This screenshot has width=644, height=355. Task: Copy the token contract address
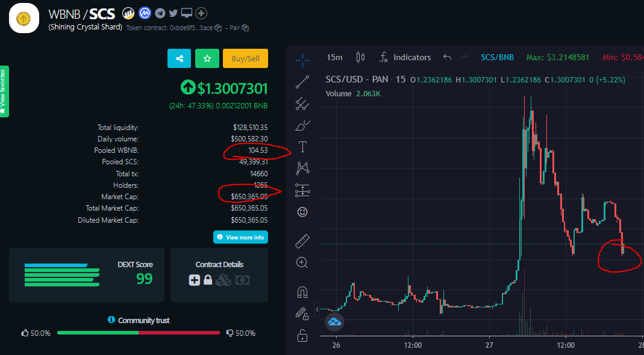coord(218,28)
